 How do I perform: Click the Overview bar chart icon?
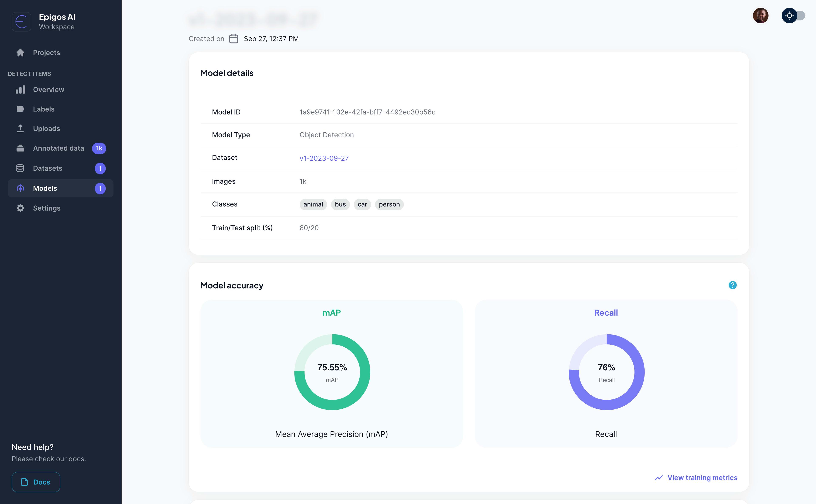20,90
